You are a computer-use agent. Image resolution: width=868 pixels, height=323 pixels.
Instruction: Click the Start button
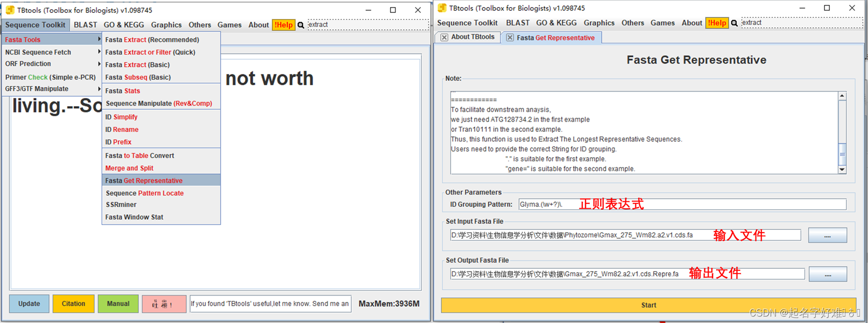648,305
